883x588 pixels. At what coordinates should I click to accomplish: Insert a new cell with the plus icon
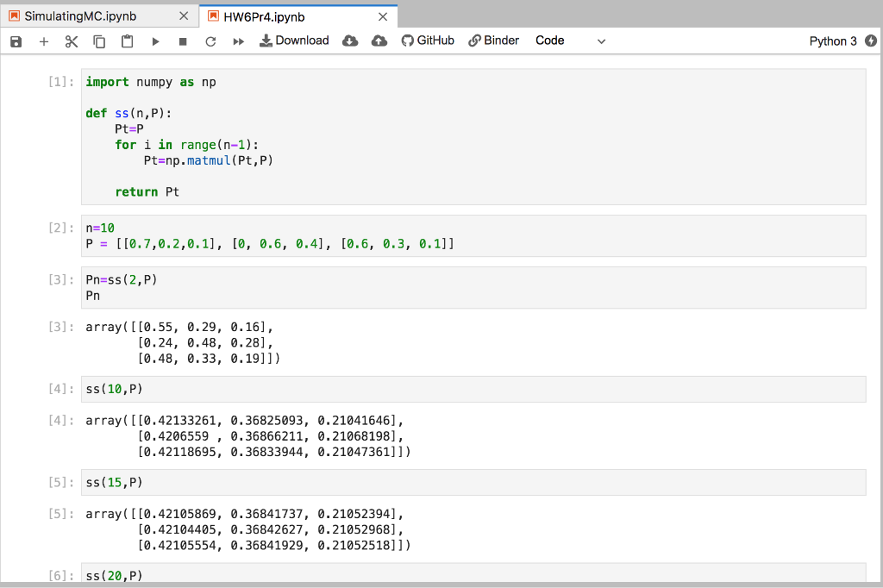44,41
